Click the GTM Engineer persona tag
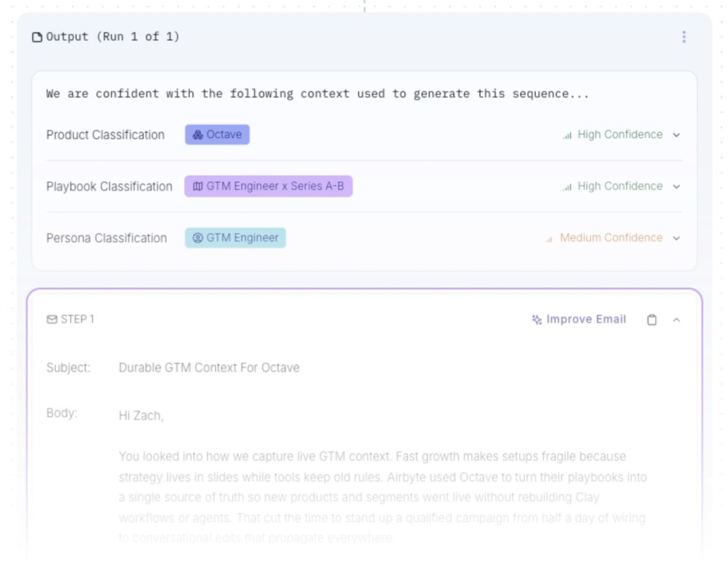728x565 pixels. pyautogui.click(x=236, y=238)
